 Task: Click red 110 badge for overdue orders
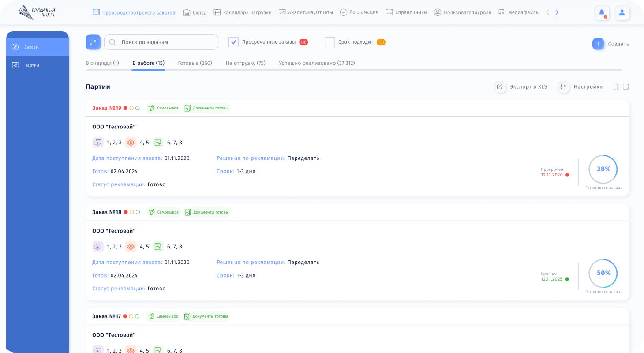tap(303, 42)
